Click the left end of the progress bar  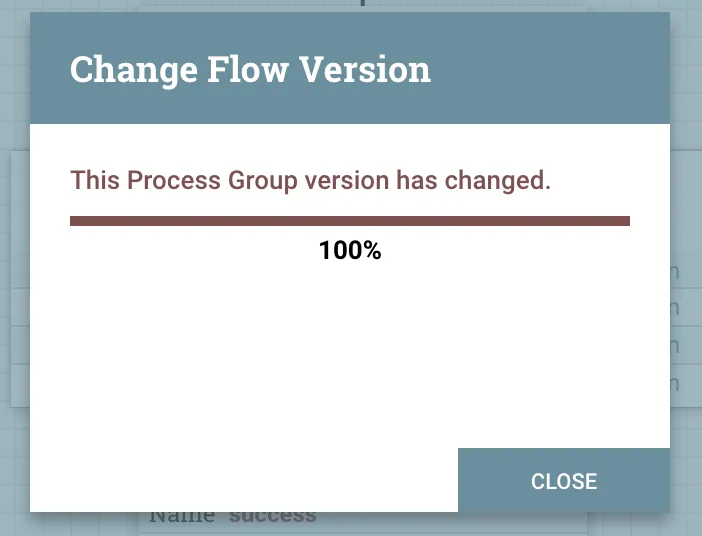[x=75, y=221]
